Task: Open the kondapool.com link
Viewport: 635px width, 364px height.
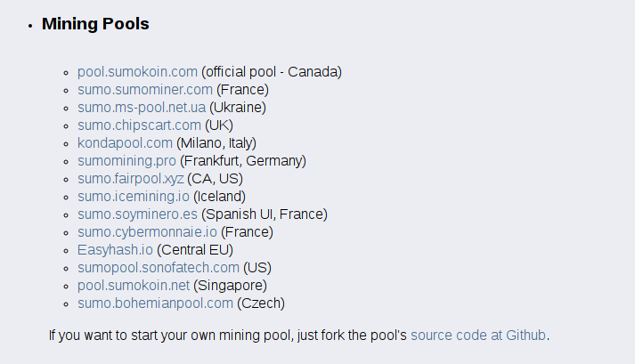Action: [125, 143]
